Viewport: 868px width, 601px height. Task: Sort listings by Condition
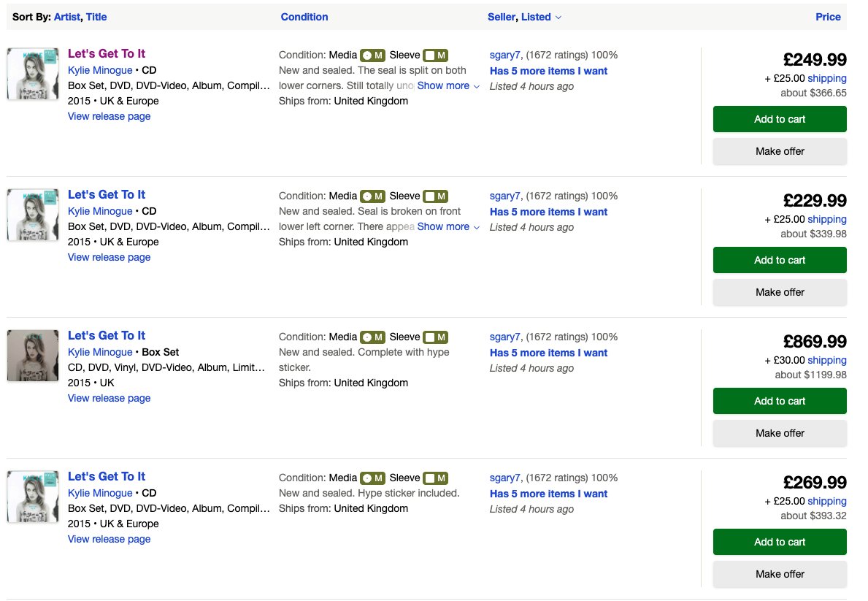pyautogui.click(x=304, y=17)
